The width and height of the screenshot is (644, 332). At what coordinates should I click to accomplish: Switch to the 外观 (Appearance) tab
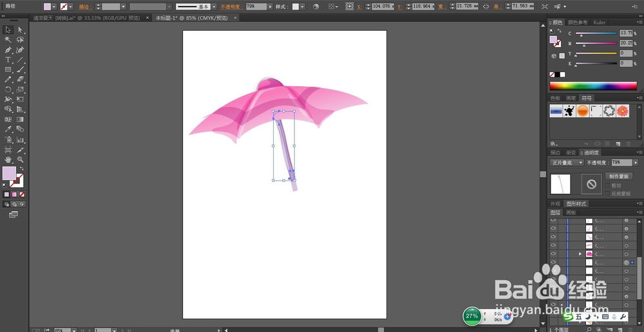[x=555, y=203]
